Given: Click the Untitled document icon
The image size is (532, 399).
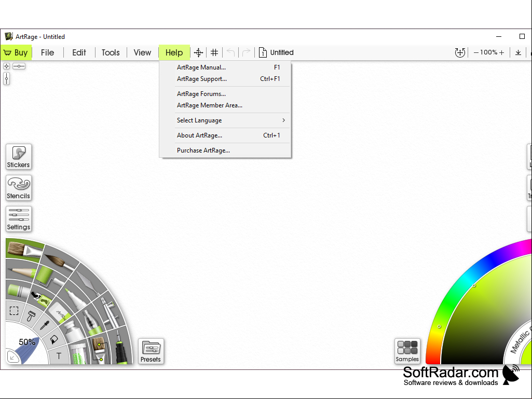Looking at the screenshot, I should coord(263,52).
